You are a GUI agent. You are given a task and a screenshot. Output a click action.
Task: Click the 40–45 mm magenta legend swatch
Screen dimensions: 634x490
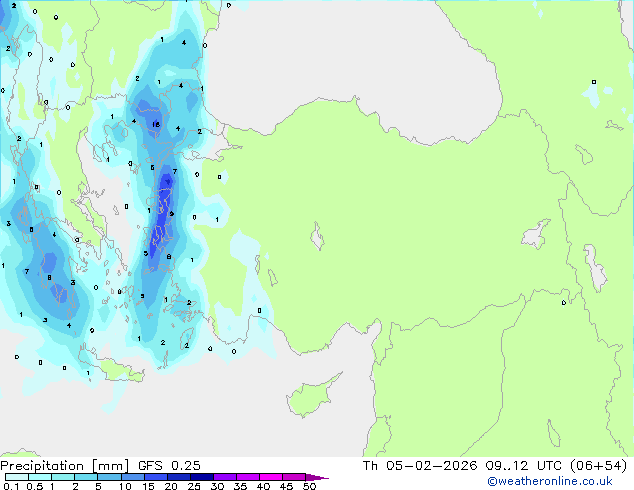(271, 477)
